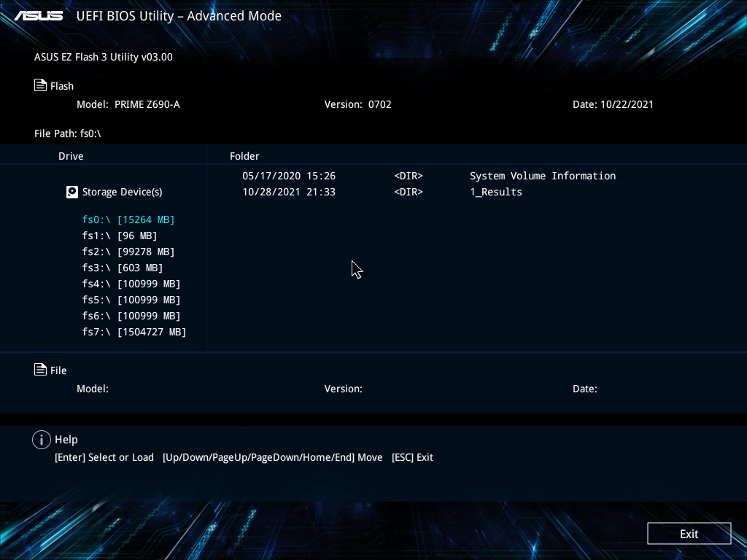This screenshot has height=560, width=747.
Task: Select drive fs3:\ [603 MB]
Action: 123,268
